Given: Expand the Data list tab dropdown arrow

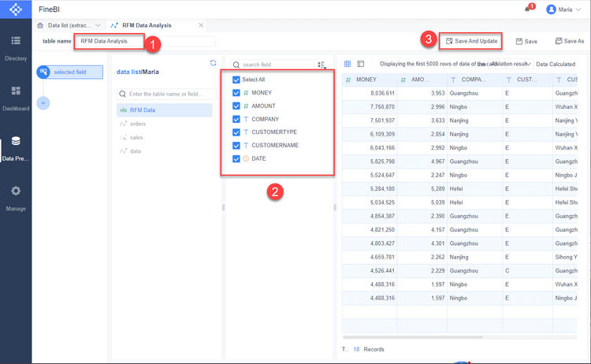Looking at the screenshot, I should (x=98, y=25).
